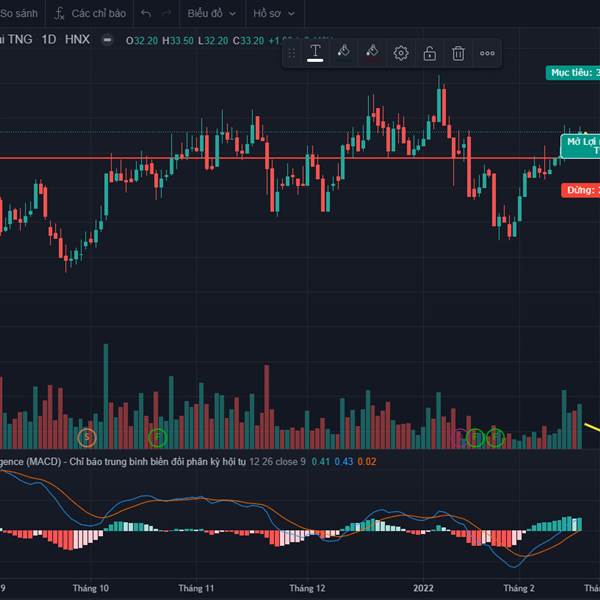
Task: Click the 2022 time label
Action: point(423,588)
